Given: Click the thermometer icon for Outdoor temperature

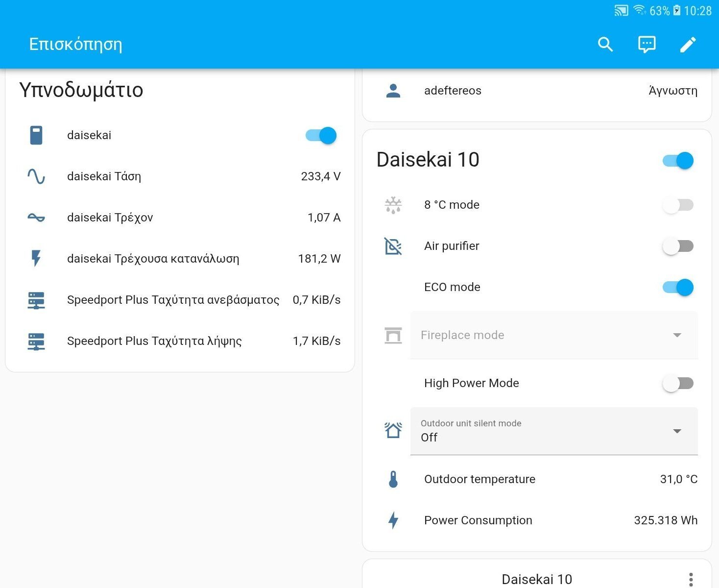Looking at the screenshot, I should point(393,479).
